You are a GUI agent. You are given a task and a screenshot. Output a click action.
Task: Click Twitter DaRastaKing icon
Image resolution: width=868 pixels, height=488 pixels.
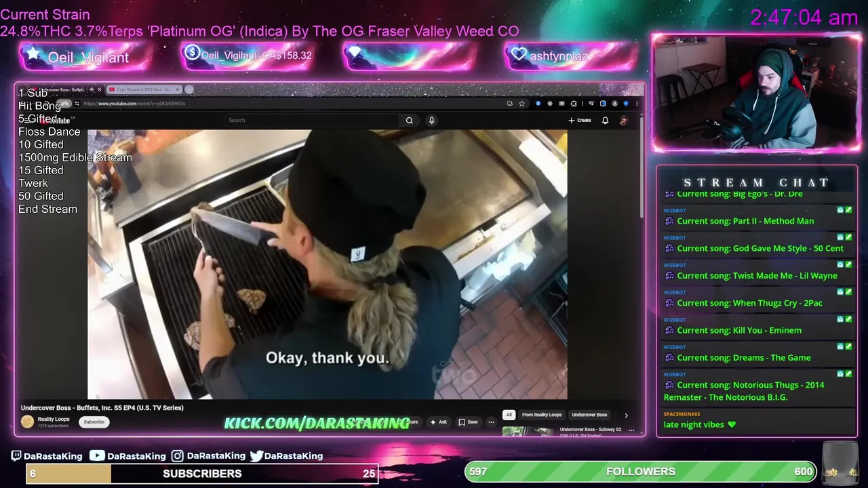click(256, 456)
